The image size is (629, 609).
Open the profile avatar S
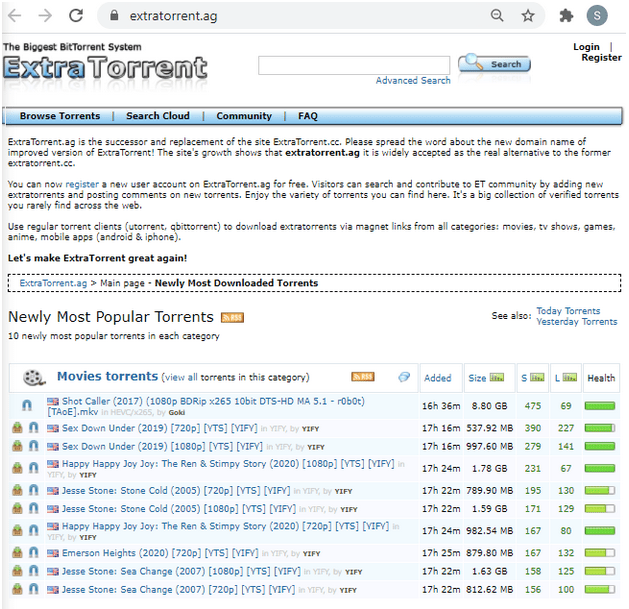click(x=597, y=16)
